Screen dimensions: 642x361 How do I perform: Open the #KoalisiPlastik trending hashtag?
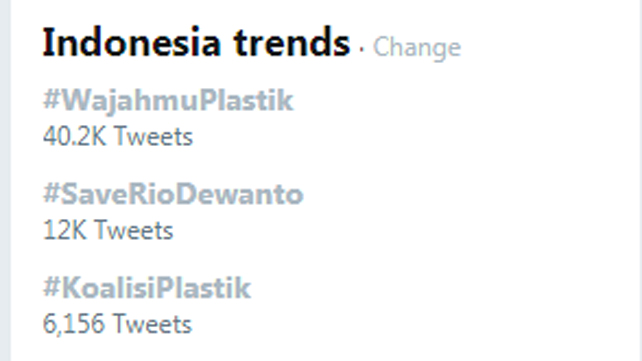click(x=147, y=288)
